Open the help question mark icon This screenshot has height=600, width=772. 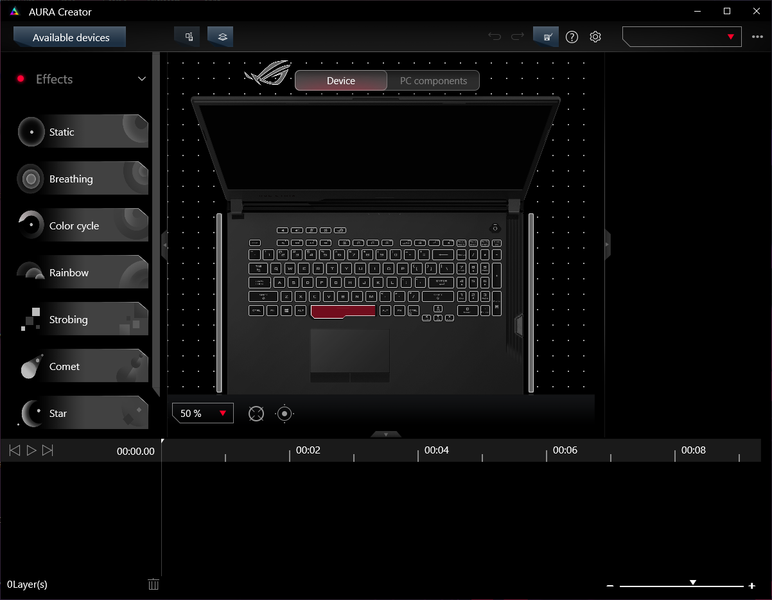click(x=572, y=37)
